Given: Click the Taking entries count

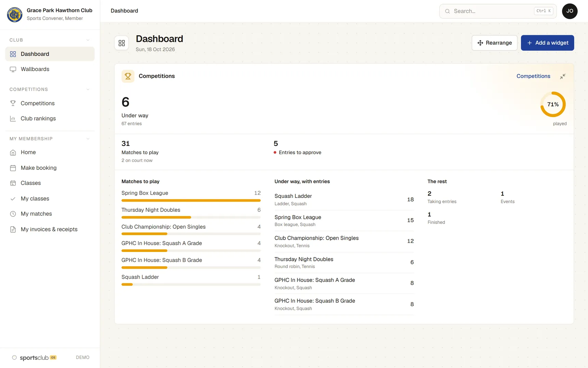Looking at the screenshot, I should (x=429, y=194).
